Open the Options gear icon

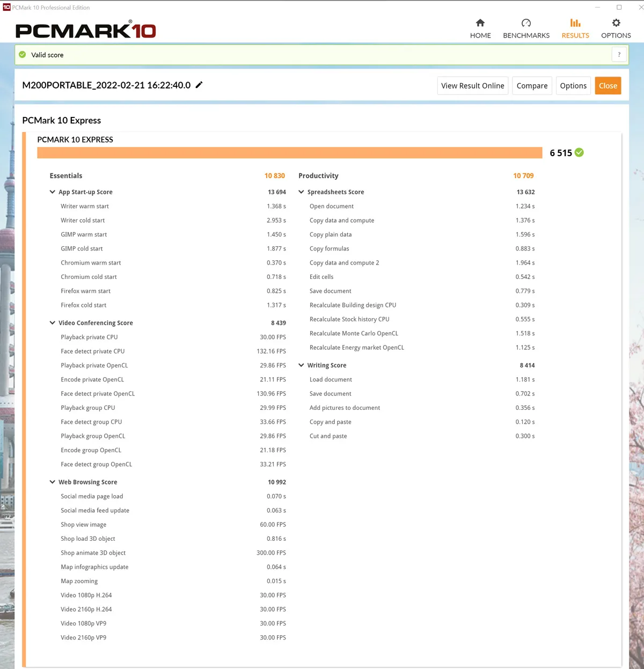point(616,23)
